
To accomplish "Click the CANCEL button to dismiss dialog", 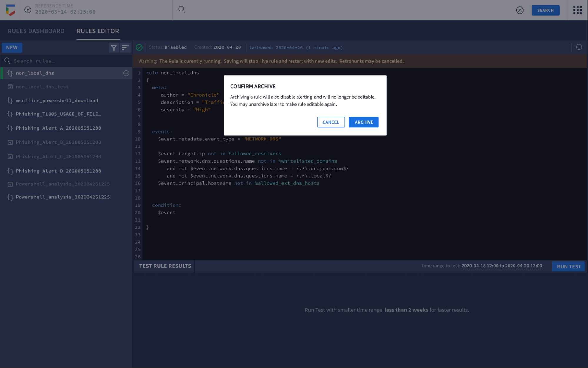I will [x=330, y=122].
